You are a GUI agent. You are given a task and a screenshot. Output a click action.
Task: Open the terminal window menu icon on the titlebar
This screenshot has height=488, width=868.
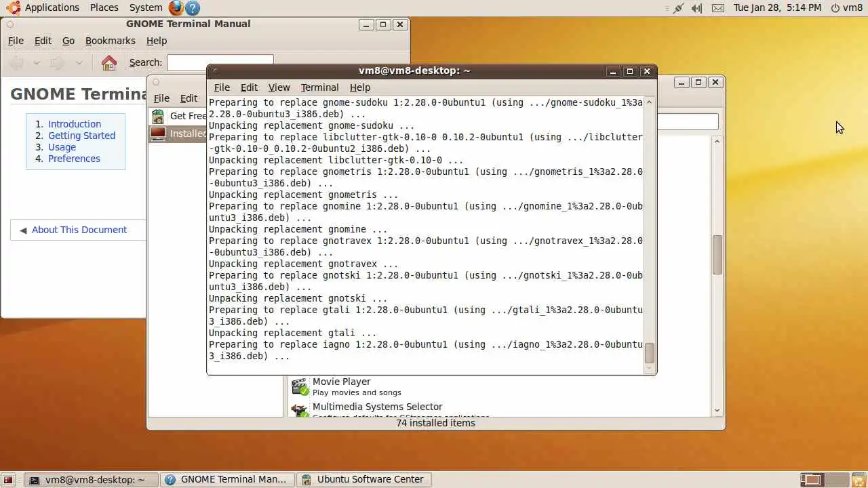tap(216, 70)
